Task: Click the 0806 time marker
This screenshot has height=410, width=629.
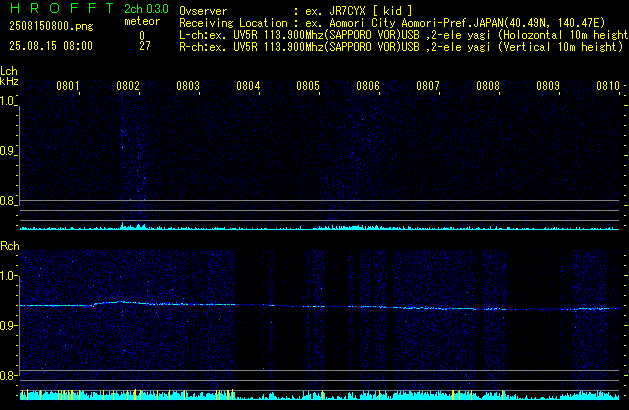Action: (368, 86)
